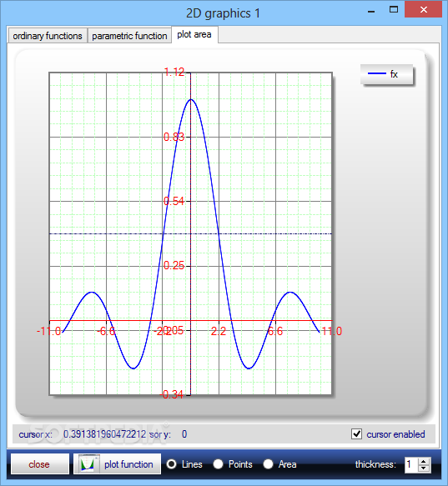Switch to the ordinary functions tab
448x486 pixels.
click(x=48, y=36)
